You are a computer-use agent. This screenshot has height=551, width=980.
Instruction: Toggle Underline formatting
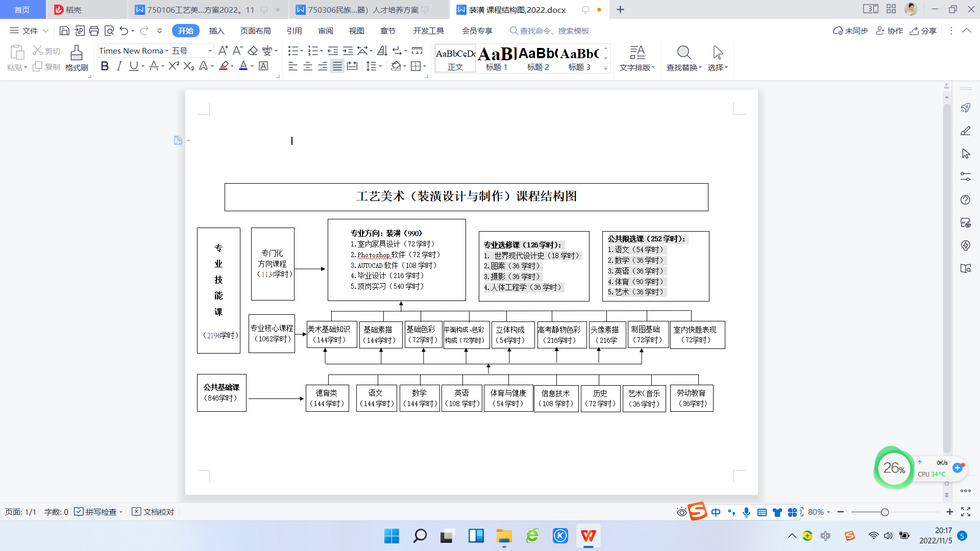(134, 66)
